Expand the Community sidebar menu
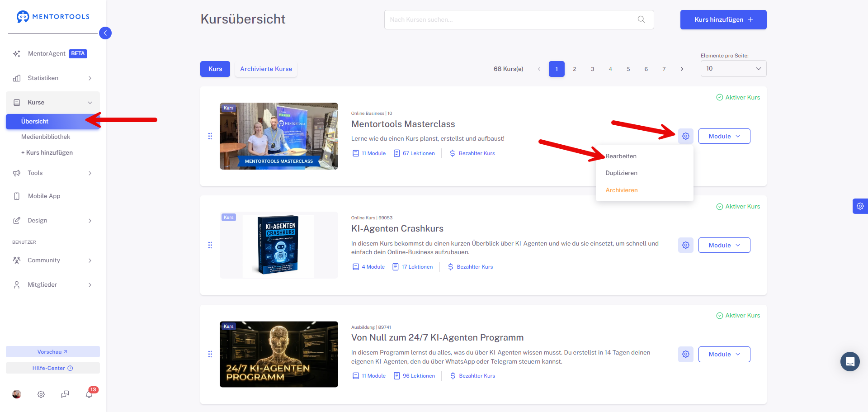This screenshot has height=412, width=868. coord(53,260)
